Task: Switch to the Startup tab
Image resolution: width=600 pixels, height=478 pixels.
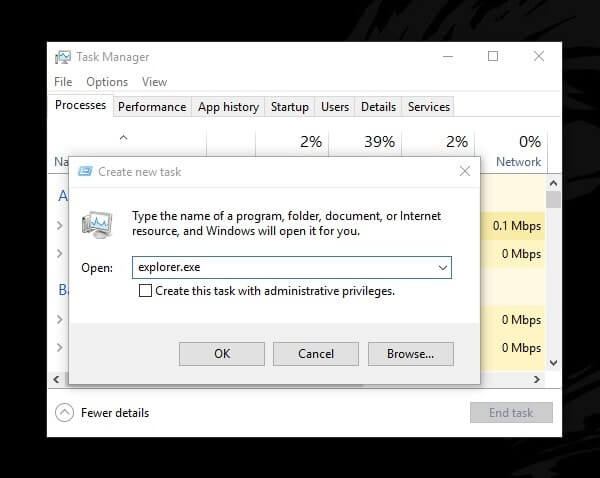Action: (290, 107)
